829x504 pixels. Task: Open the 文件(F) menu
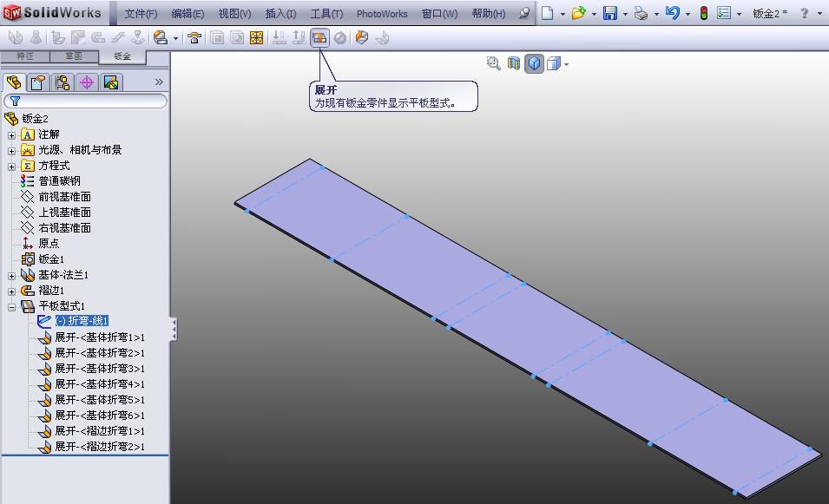(141, 14)
